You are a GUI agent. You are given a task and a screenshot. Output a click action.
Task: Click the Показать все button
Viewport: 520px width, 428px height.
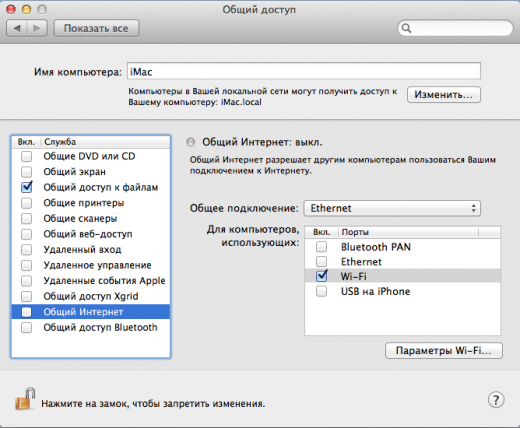(96, 28)
